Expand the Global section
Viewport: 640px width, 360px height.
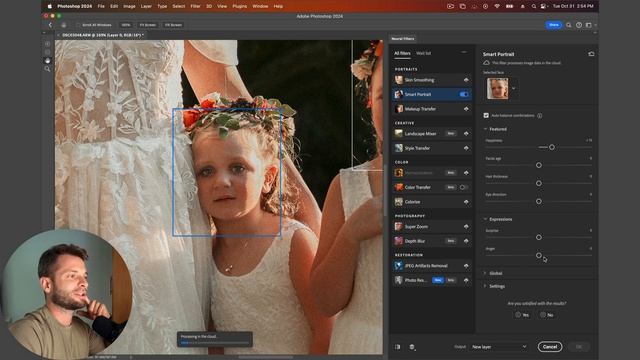point(485,273)
